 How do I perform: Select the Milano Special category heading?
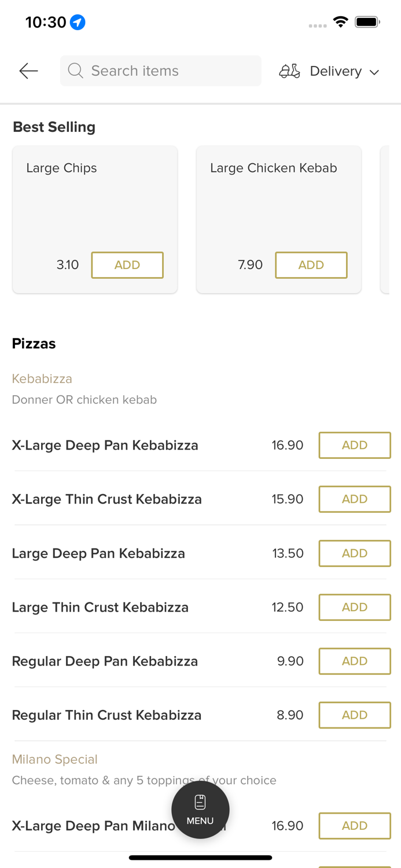(54, 759)
